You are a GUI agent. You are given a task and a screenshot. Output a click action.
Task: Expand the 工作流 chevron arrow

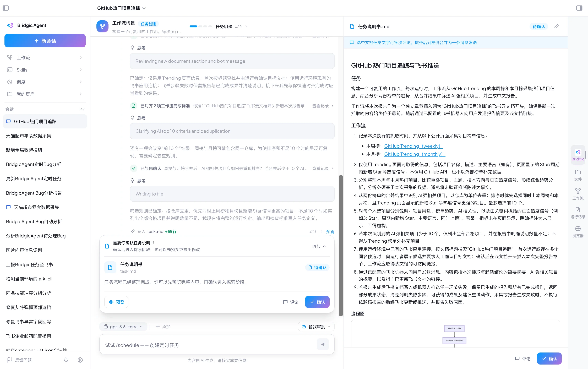[x=80, y=58]
